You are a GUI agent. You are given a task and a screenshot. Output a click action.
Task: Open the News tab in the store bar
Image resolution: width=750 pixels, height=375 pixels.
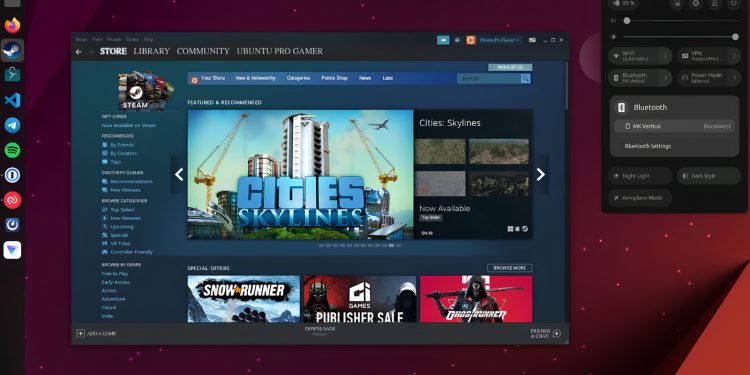pyautogui.click(x=365, y=78)
